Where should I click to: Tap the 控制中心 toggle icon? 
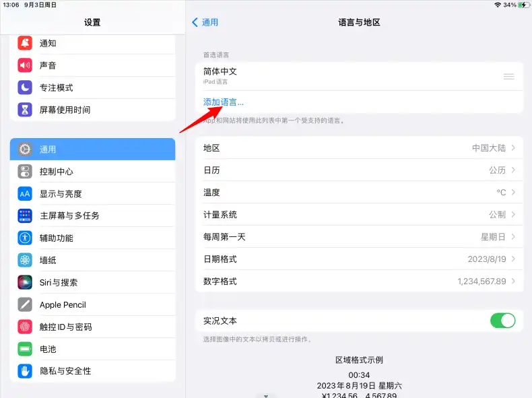tap(25, 172)
